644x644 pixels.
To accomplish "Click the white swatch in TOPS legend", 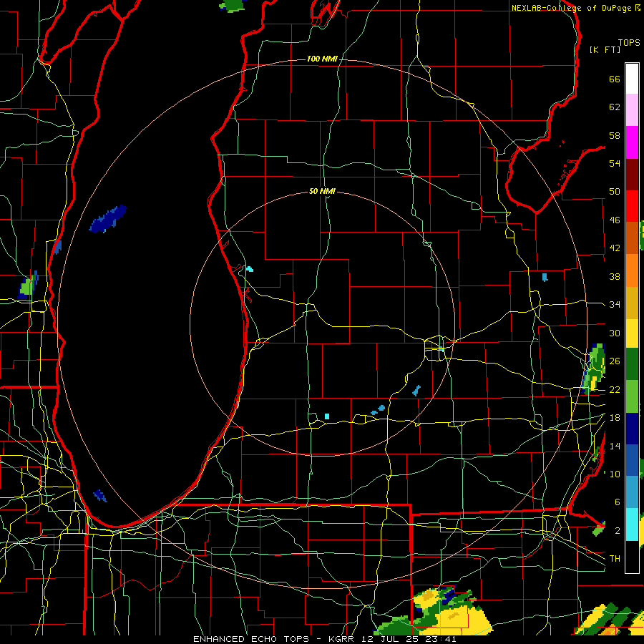I will (x=632, y=79).
